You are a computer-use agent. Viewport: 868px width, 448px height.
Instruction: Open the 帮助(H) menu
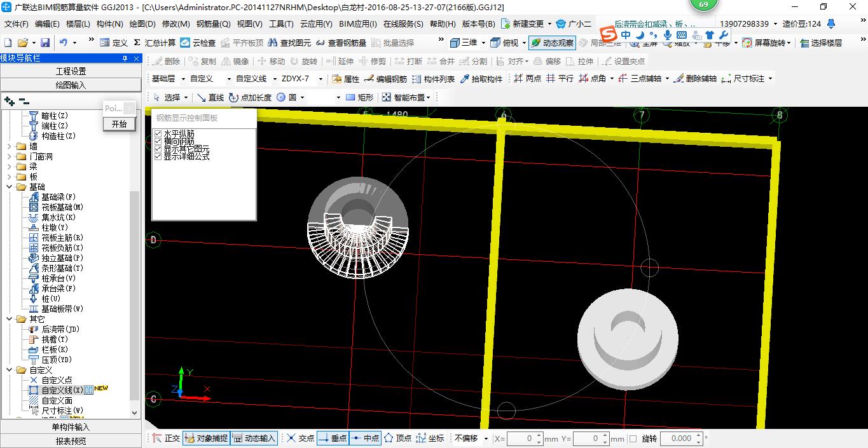[443, 24]
